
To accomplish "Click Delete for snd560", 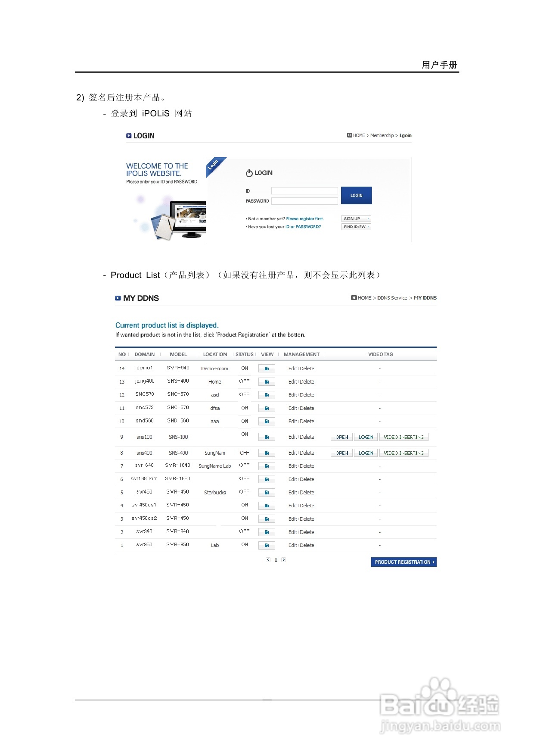I will 307,422.
